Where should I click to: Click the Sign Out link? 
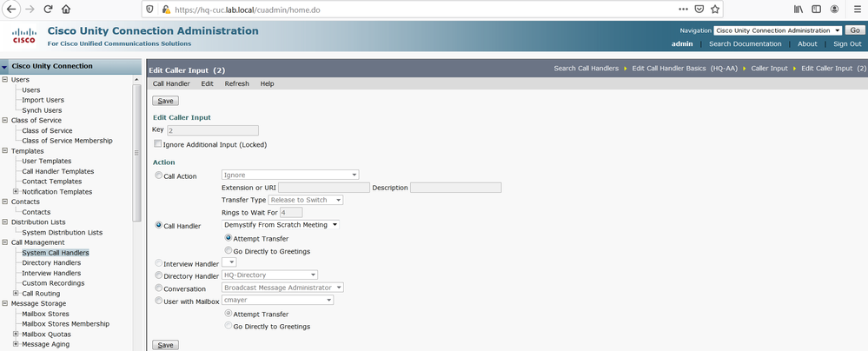[847, 43]
